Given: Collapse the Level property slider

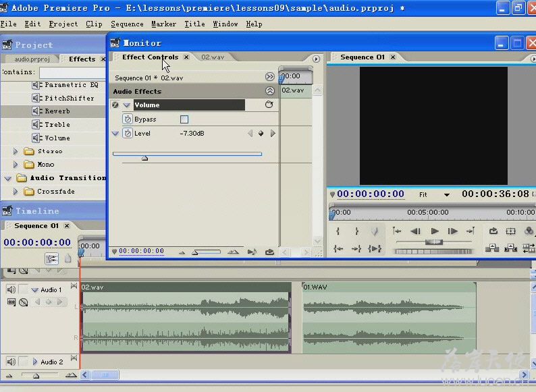Looking at the screenshot, I should click(x=115, y=134).
